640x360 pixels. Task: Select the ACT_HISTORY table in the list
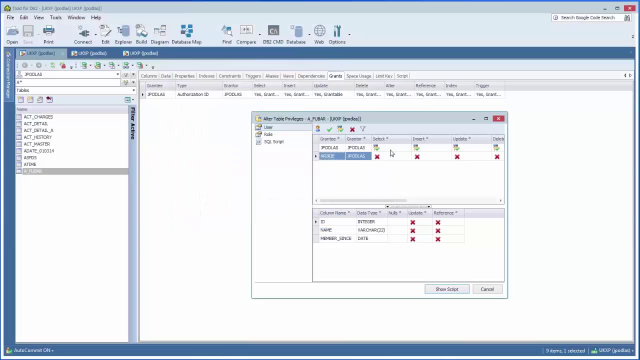38,137
